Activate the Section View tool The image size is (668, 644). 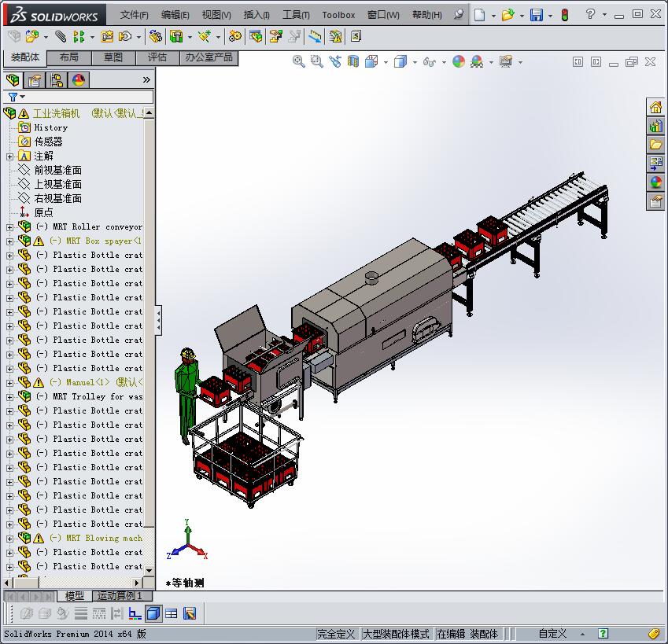click(352, 62)
